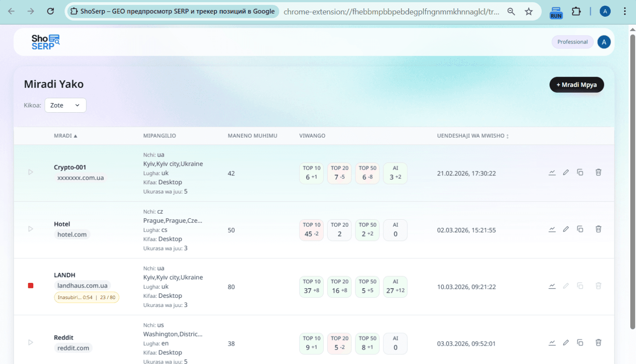Viewport: 636px width, 364px height.
Task: Click Reddit TOP 10 badge showing 9
Action: [x=311, y=343]
